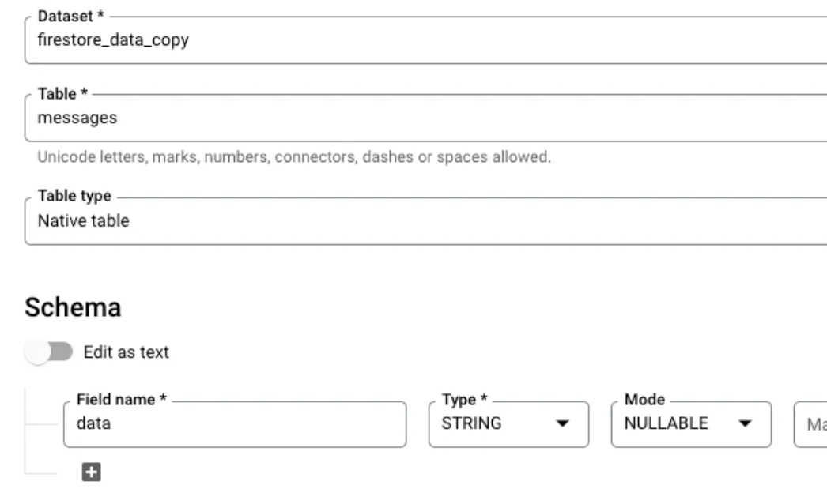Screen dimensions: 827x504
Task: Click the Max length input field
Action: tap(814, 423)
